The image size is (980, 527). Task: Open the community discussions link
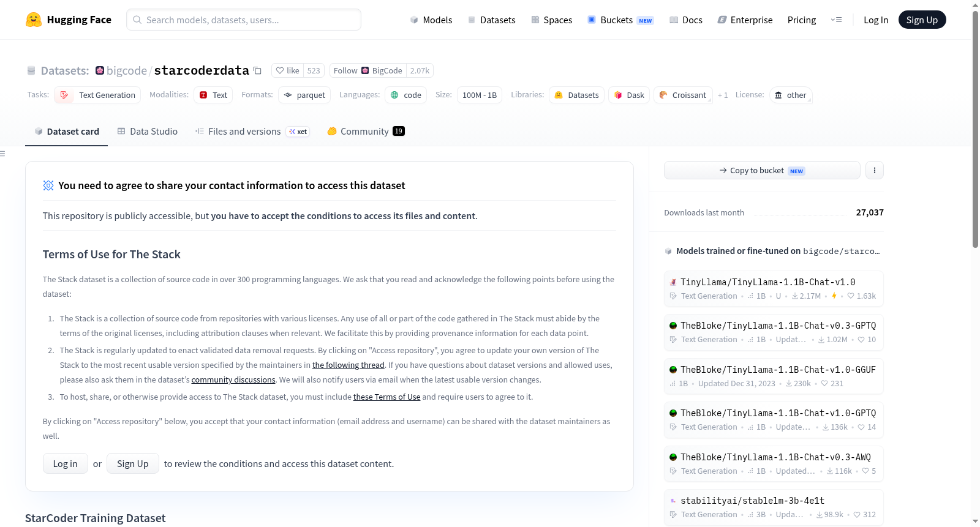click(x=233, y=379)
